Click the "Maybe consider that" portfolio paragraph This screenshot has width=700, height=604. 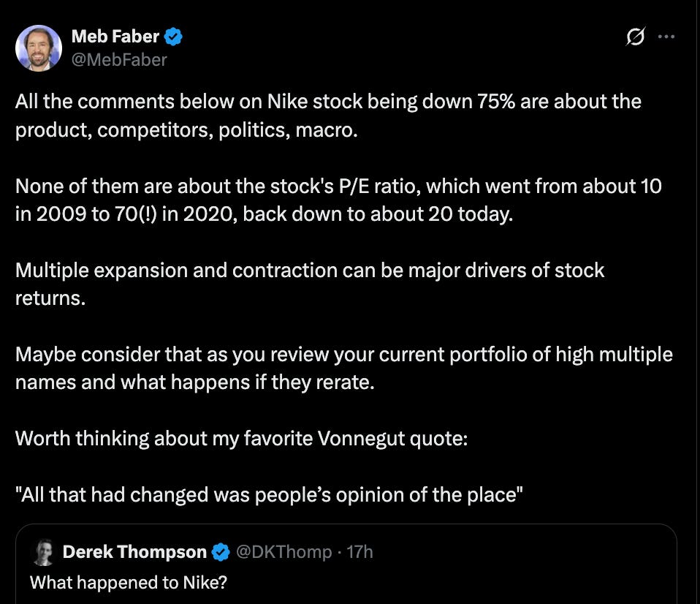point(343,369)
